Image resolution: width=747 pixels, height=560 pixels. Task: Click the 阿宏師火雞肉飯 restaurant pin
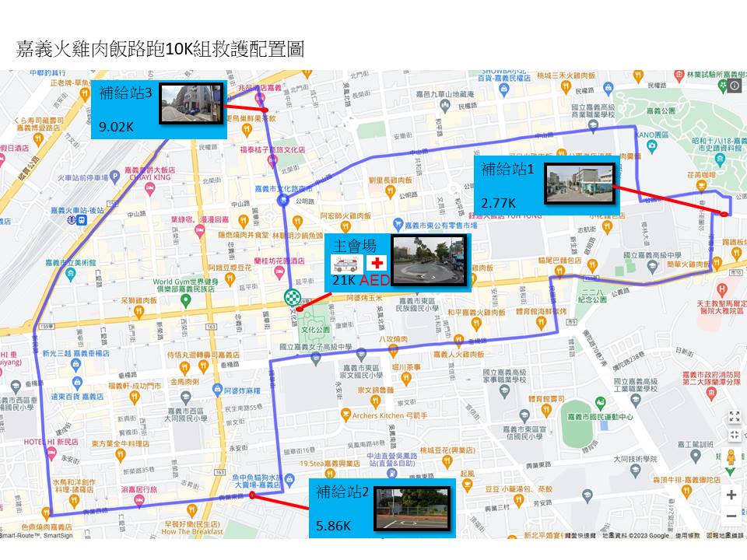[345, 228]
